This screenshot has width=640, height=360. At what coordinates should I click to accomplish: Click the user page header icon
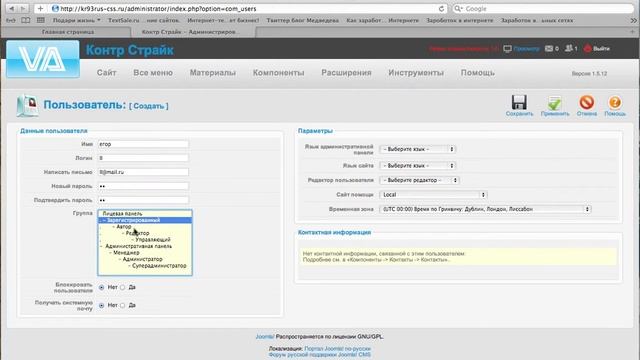pos(27,105)
